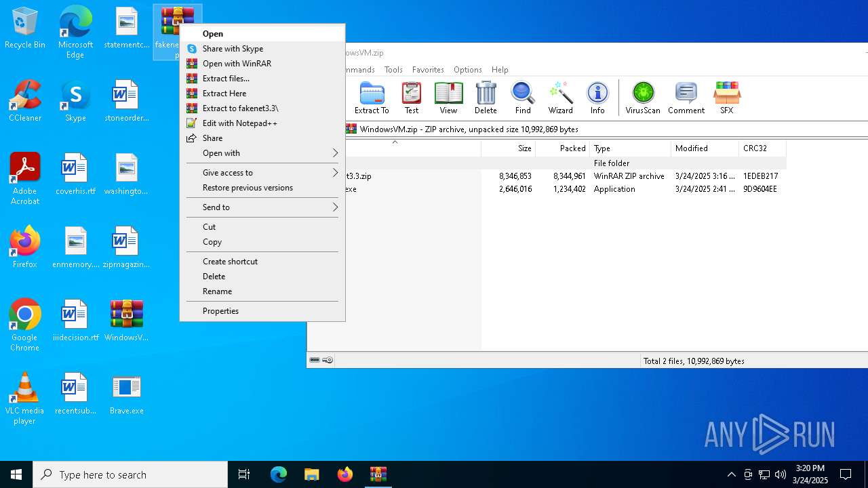The height and width of the screenshot is (488, 868).
Task: Select the enmemory image file on desktop
Action: coord(75,247)
